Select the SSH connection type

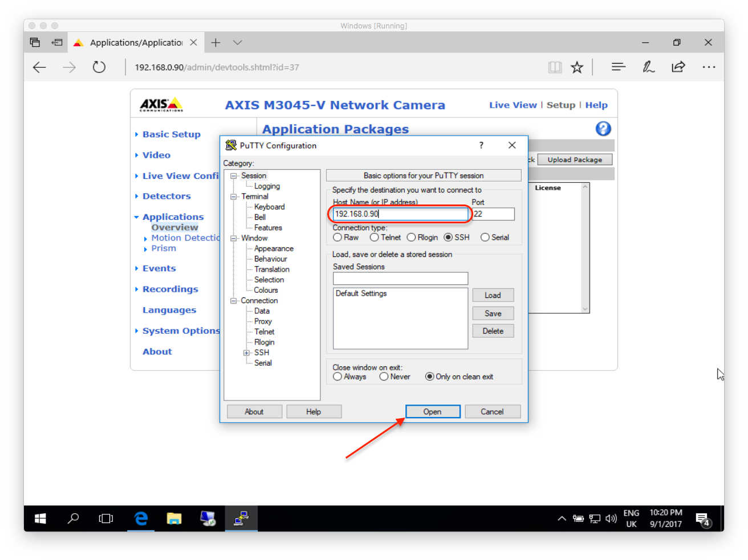[x=448, y=238]
